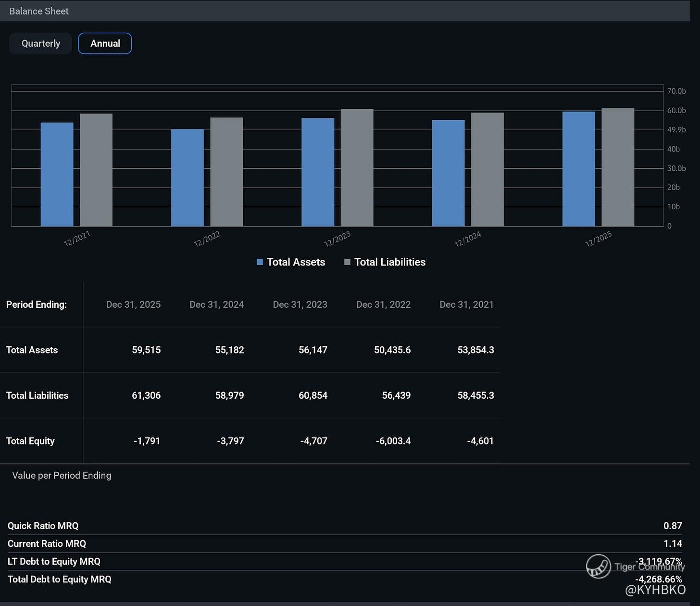Select the Dec 31, 2024 column header

[217, 304]
